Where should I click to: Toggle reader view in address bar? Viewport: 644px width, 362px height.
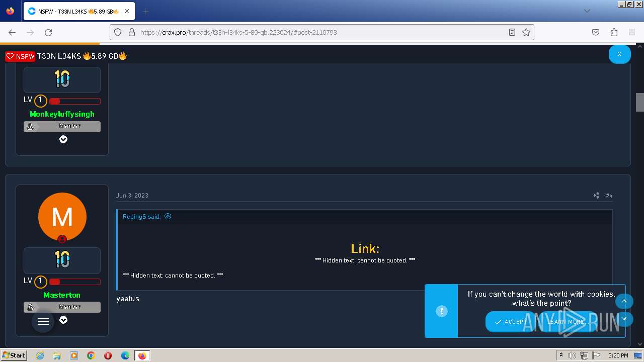pyautogui.click(x=512, y=32)
